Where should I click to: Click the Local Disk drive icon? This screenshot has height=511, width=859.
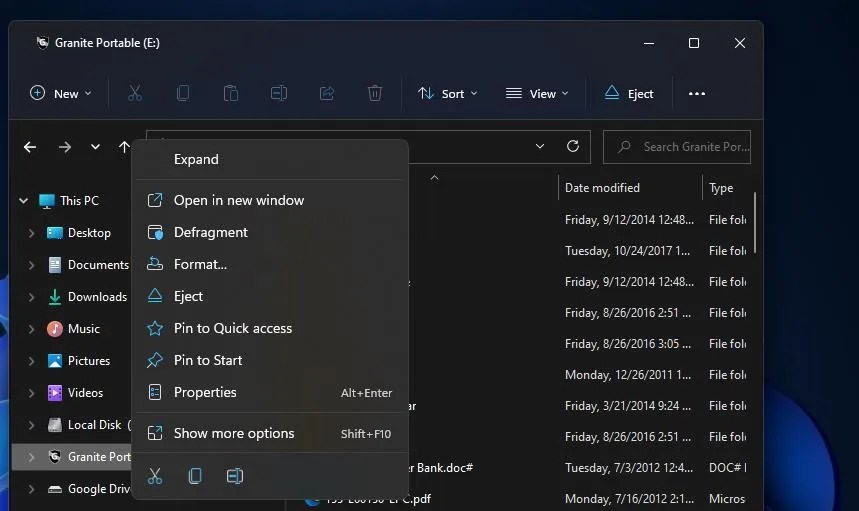point(55,425)
